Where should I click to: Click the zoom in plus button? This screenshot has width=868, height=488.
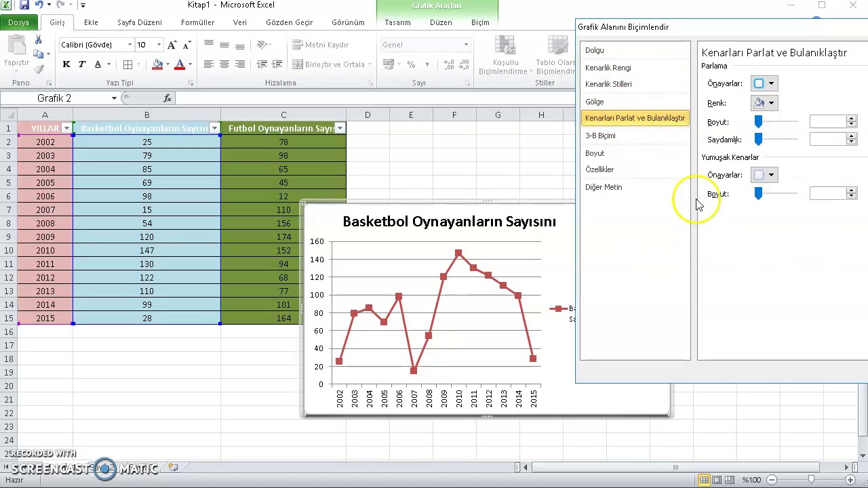(x=850, y=480)
